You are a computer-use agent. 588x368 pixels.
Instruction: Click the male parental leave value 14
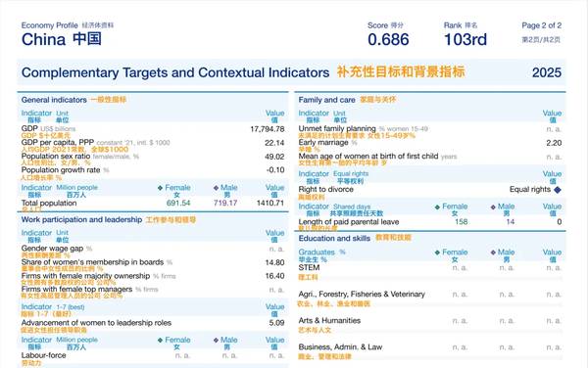click(510, 221)
